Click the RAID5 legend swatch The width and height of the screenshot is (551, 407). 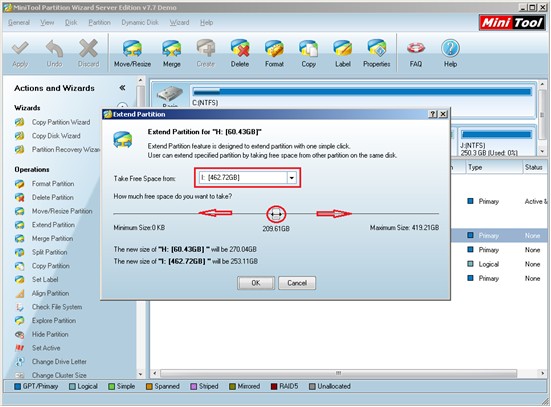click(x=274, y=387)
